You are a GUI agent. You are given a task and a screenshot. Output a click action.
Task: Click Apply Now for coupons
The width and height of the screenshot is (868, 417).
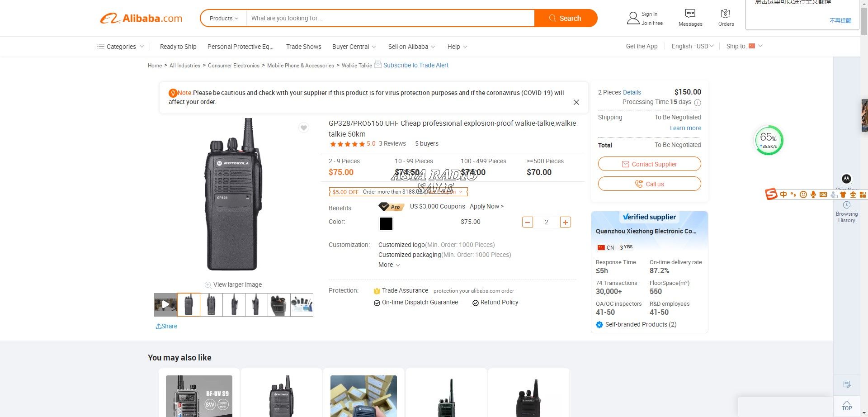pyautogui.click(x=486, y=206)
